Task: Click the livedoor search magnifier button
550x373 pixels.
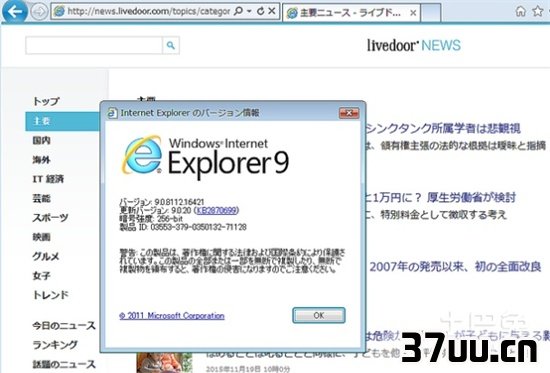Action: 171,45
